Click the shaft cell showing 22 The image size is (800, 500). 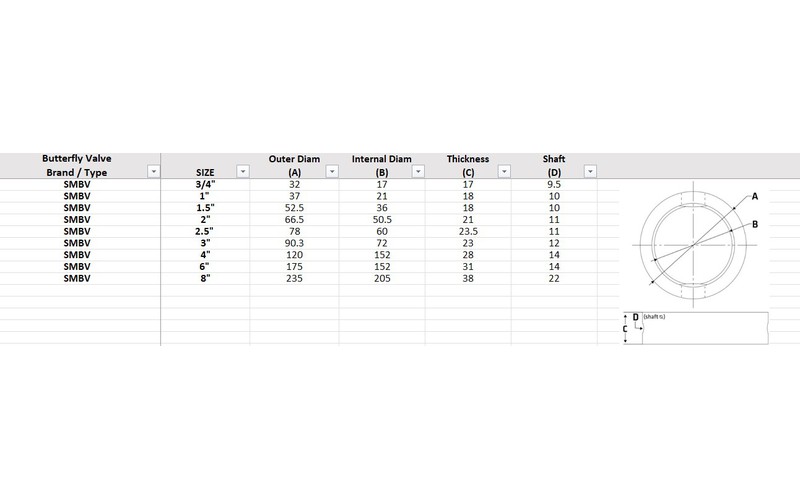point(553,280)
